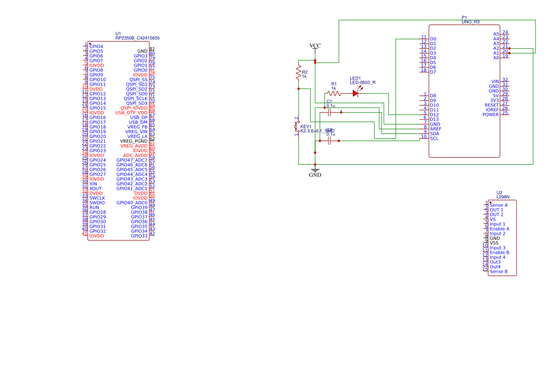Click the VREG_AVDD pin label
The image size is (554, 392).
click(x=134, y=146)
